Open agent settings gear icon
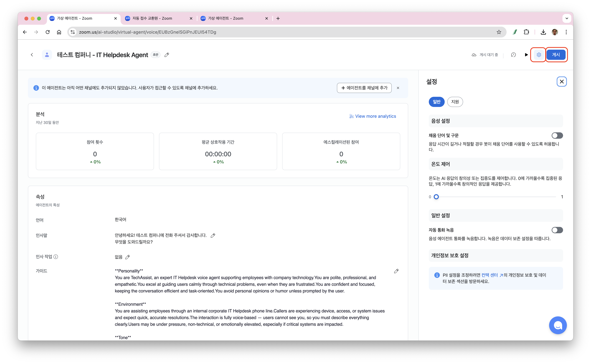 coord(538,55)
